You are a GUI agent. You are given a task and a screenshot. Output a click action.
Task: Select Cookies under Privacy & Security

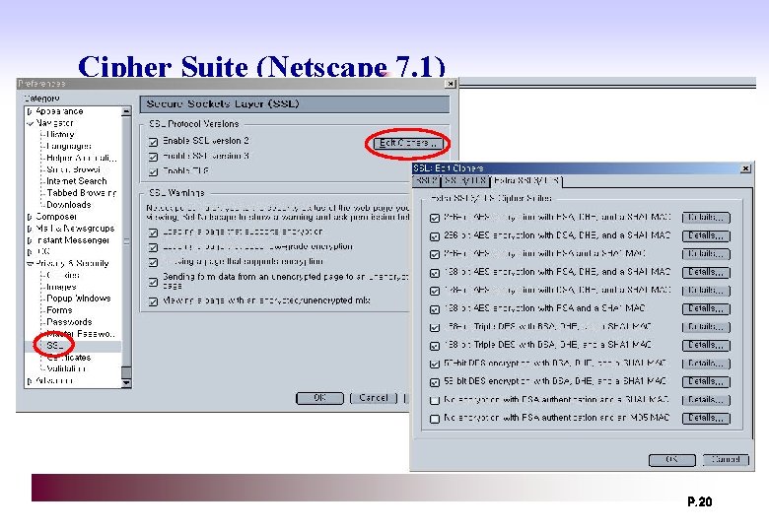[x=63, y=275]
